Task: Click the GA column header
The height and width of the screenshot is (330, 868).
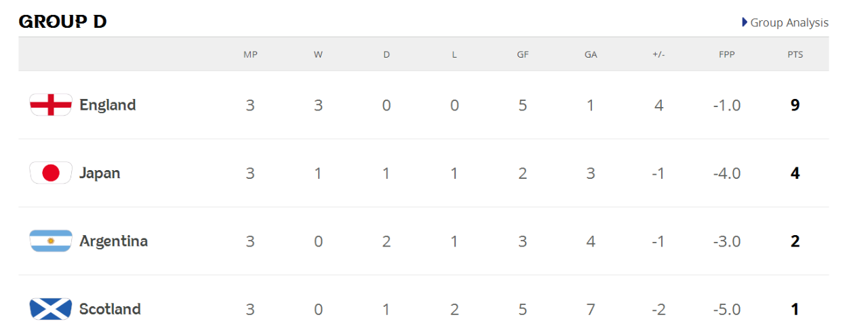Action: (x=591, y=54)
